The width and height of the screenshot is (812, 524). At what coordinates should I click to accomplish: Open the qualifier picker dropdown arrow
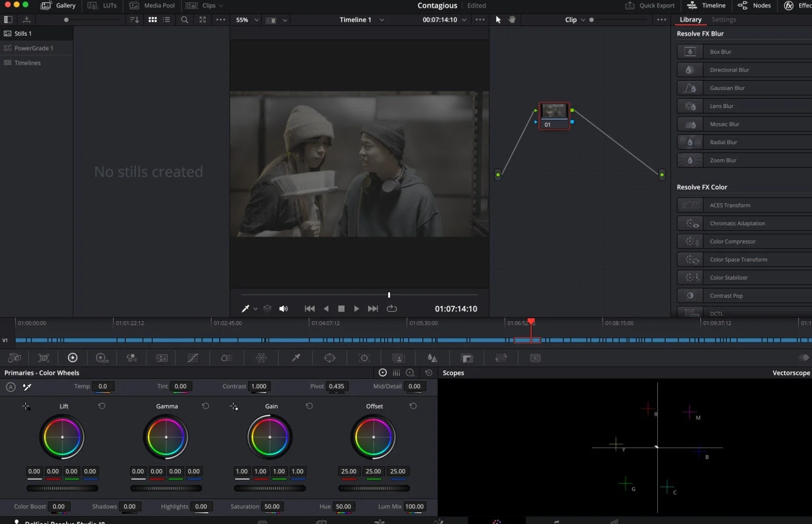pyautogui.click(x=255, y=308)
